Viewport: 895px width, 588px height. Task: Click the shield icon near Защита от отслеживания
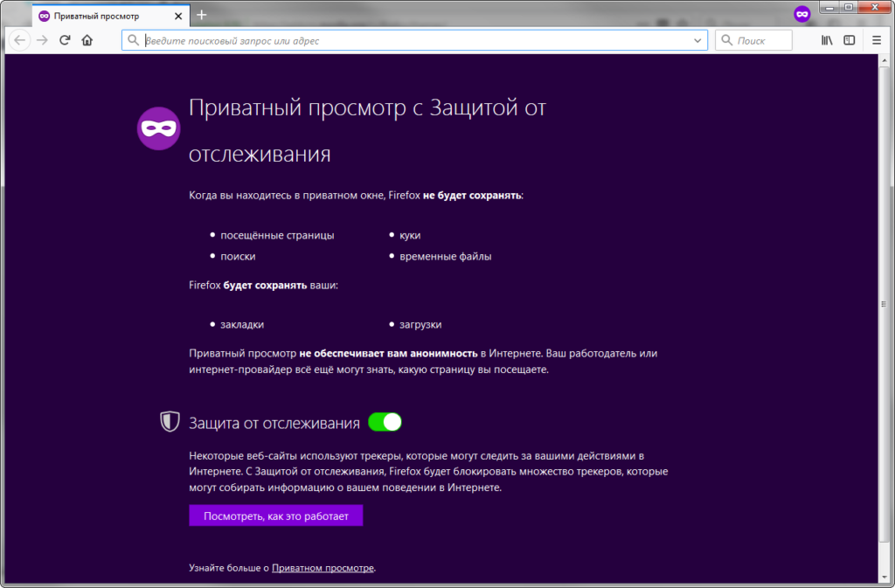pos(169,421)
